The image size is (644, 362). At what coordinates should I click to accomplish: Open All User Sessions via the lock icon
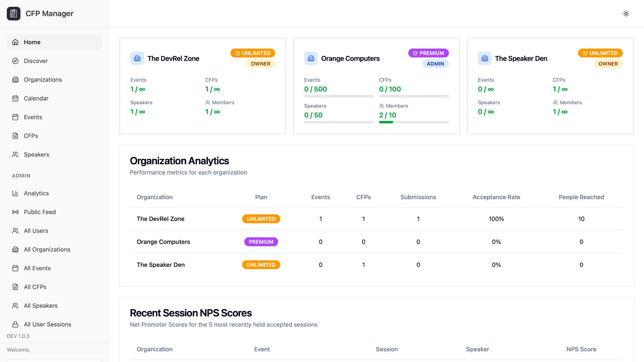(x=15, y=324)
